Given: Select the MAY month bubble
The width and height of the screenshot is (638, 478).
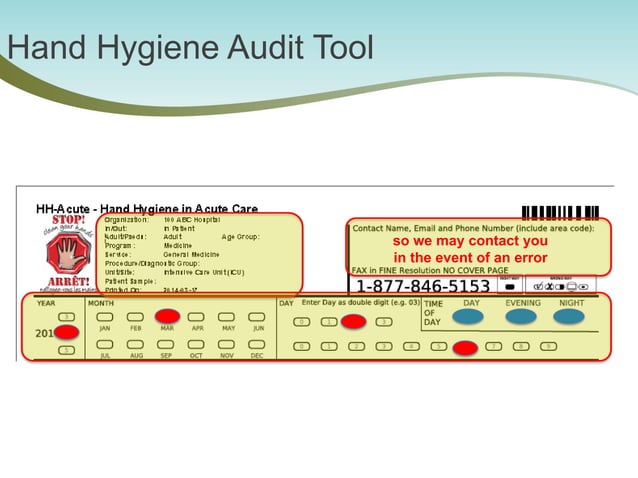Looking at the screenshot, I should click(x=226, y=316).
